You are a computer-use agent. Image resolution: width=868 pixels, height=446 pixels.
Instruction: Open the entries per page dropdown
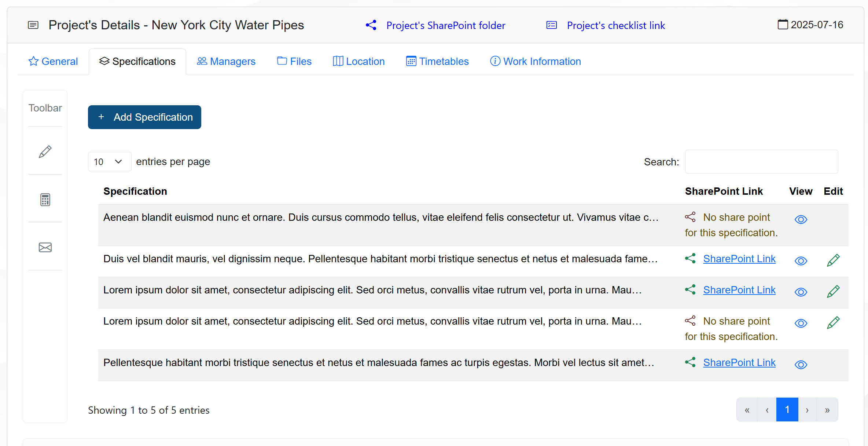pos(109,162)
